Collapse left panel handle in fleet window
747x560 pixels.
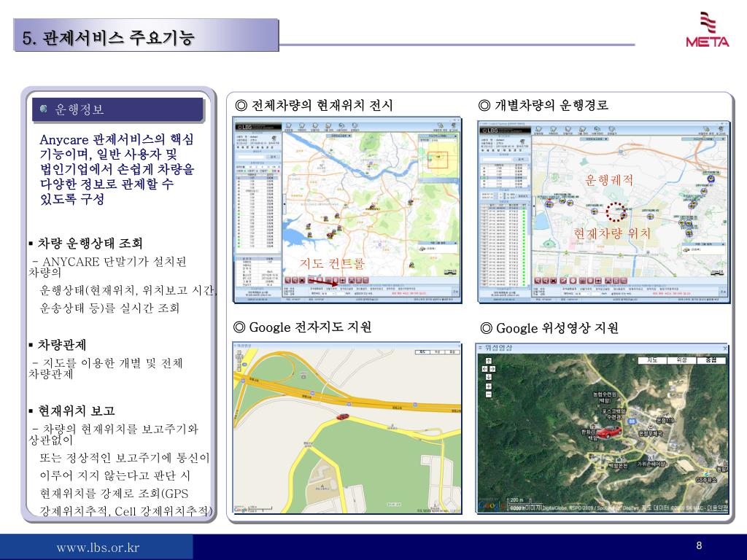(x=285, y=204)
